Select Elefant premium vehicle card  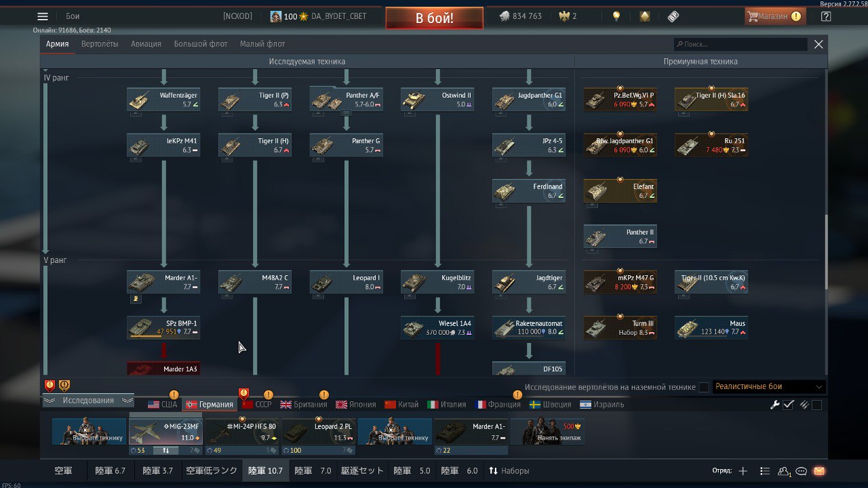pyautogui.click(x=620, y=190)
